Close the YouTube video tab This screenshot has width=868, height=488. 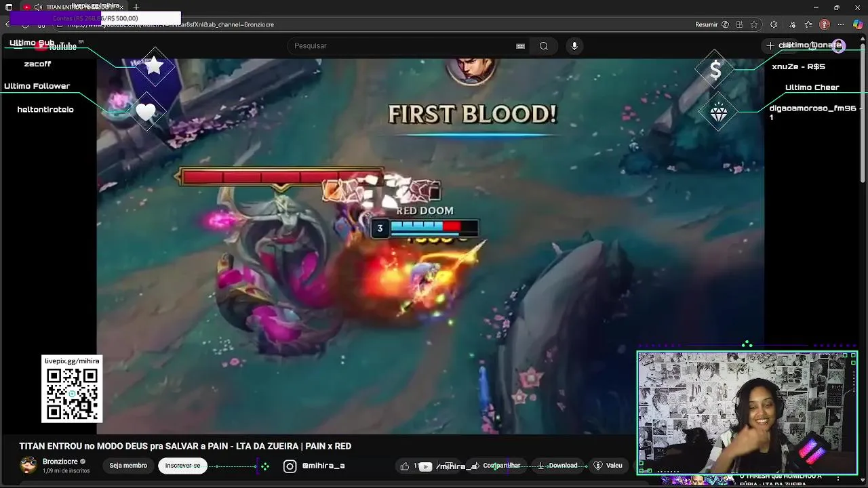click(121, 7)
